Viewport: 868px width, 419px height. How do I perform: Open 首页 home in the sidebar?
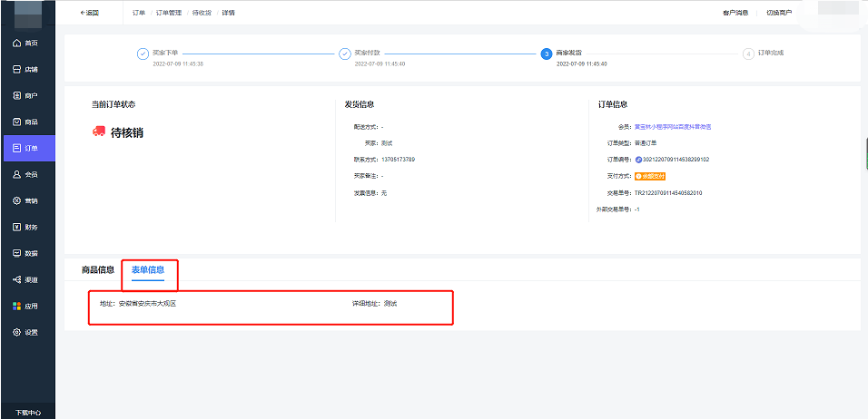[x=26, y=43]
